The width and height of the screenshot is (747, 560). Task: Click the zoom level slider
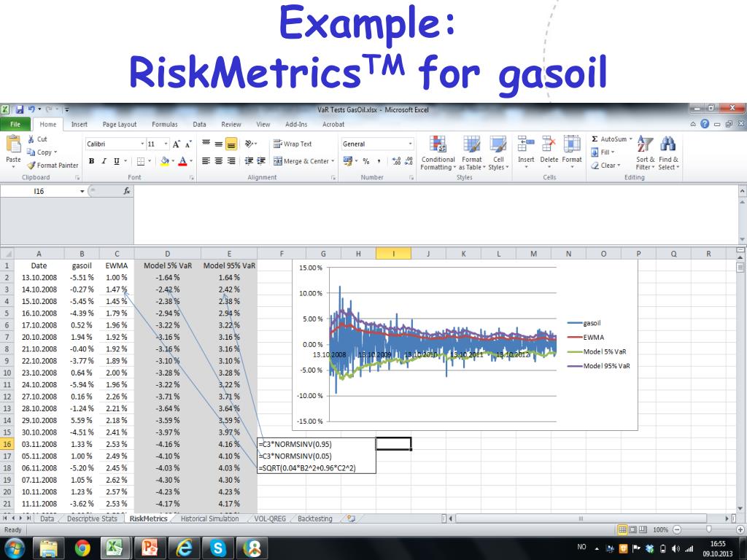708,529
